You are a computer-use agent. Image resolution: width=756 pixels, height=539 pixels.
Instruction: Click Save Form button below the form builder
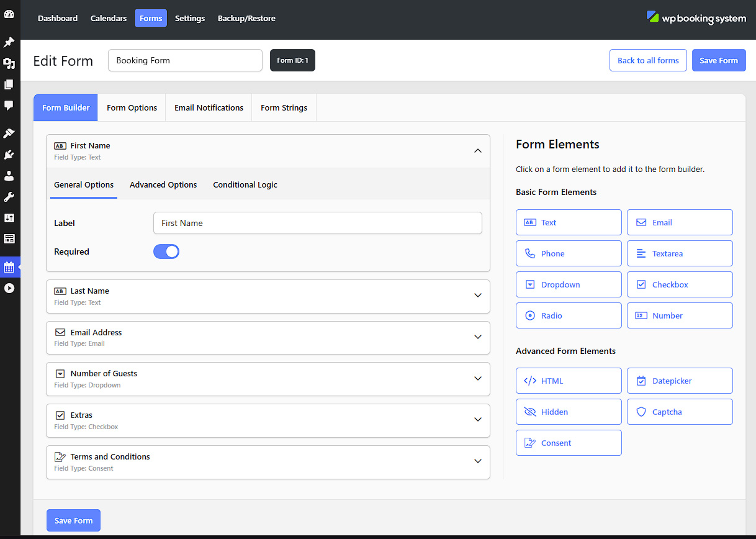(x=73, y=520)
